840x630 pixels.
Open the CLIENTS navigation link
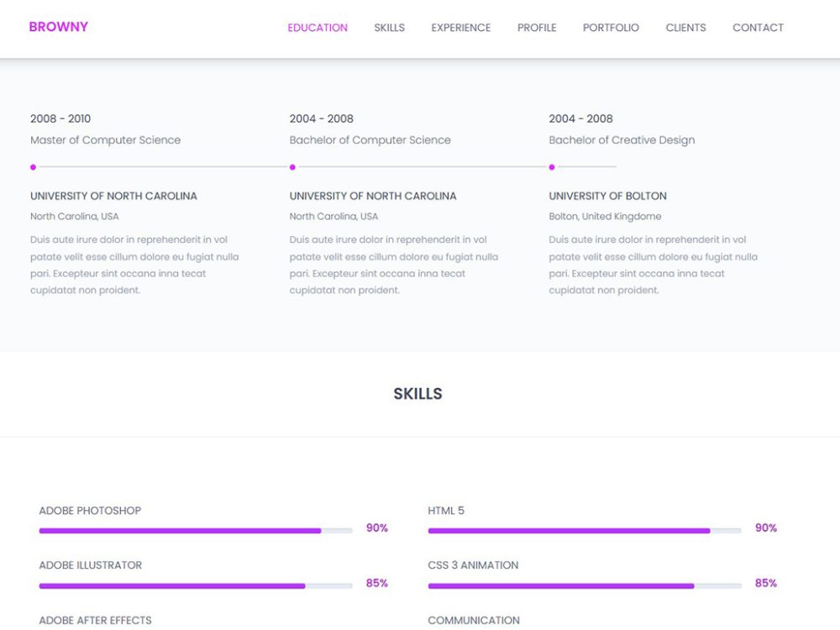pyautogui.click(x=685, y=28)
